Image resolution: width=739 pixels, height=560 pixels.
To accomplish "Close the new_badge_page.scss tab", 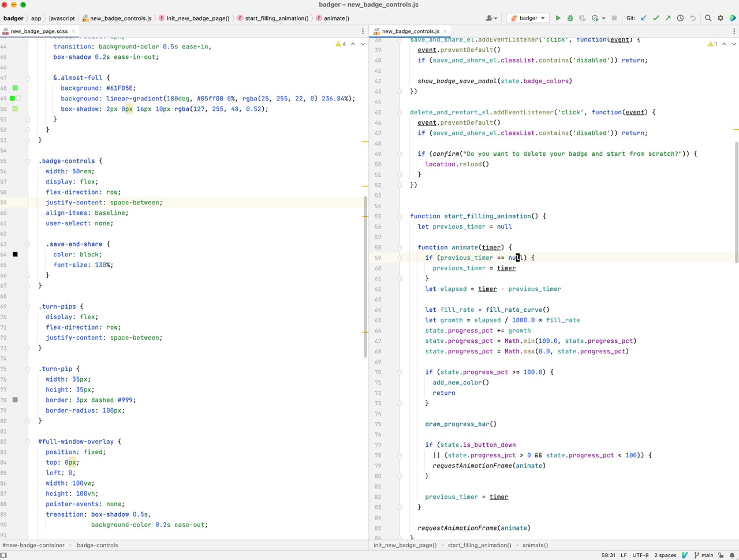I will coord(74,31).
